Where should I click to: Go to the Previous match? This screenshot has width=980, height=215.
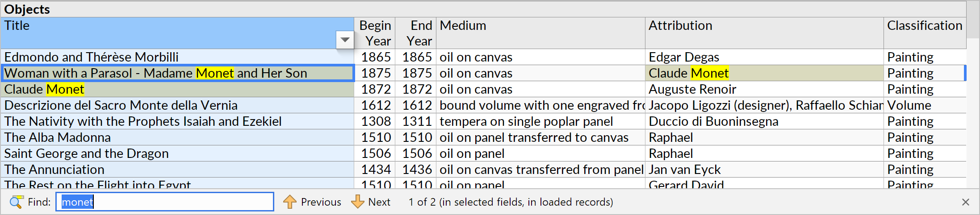coord(312,202)
